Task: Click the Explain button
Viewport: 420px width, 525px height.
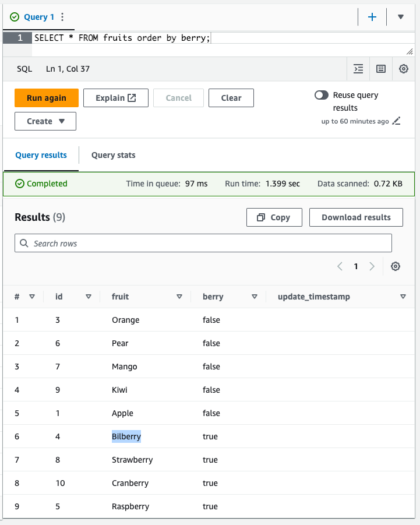Action: [115, 98]
